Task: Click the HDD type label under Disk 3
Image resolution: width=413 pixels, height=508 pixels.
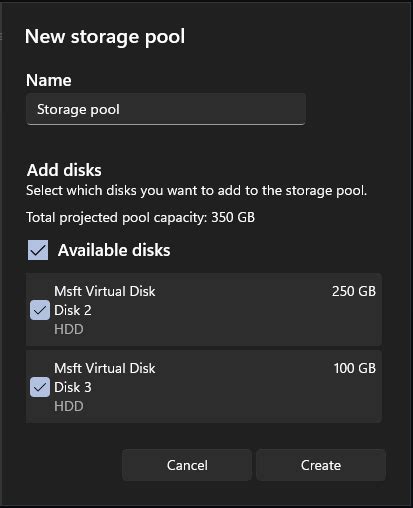Action: (x=69, y=406)
